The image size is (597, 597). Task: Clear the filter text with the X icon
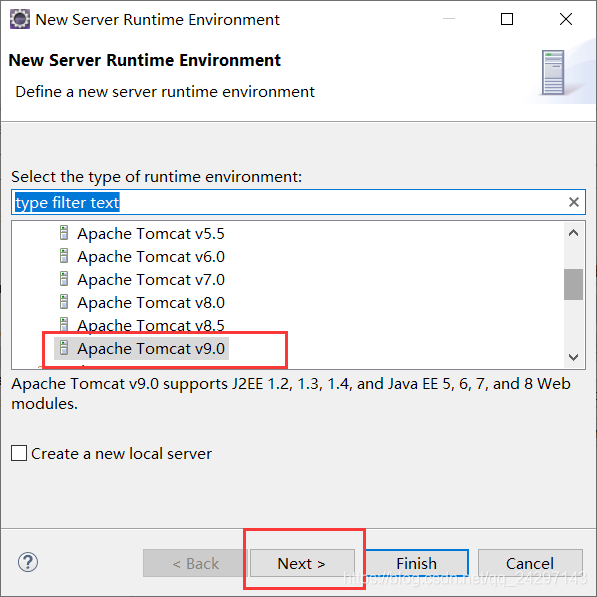tap(574, 202)
